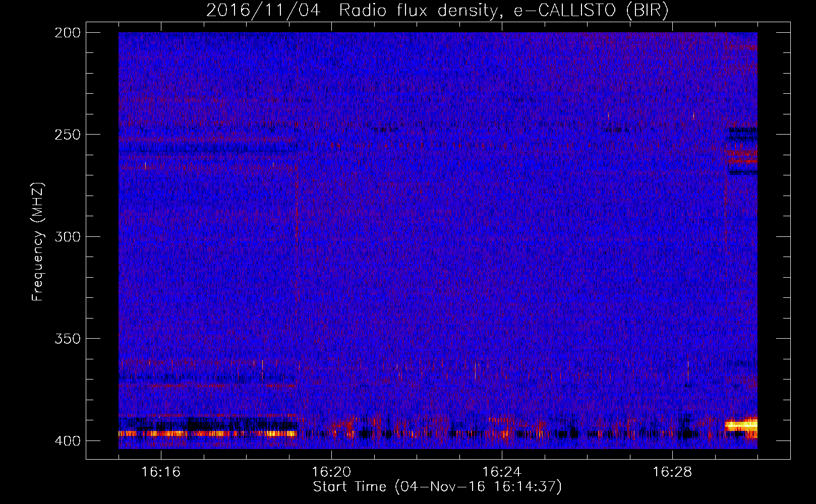Click the '16:24' time axis label
The image size is (816, 504).
click(502, 472)
